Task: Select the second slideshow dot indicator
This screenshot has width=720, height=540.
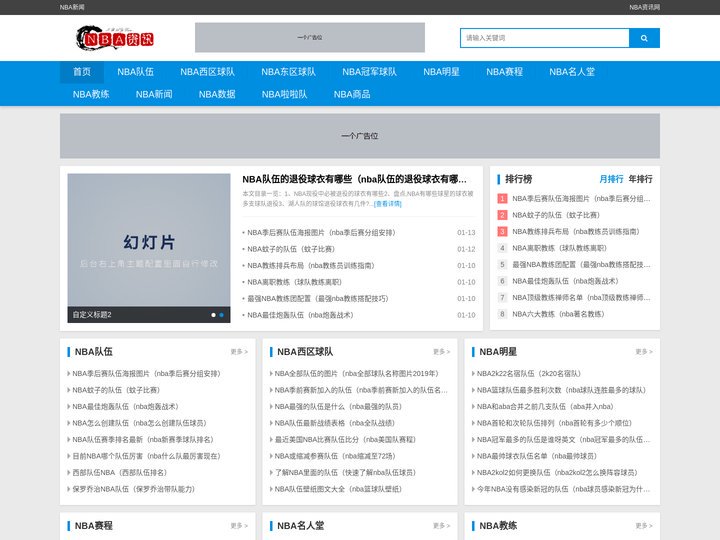Action: pos(221,315)
